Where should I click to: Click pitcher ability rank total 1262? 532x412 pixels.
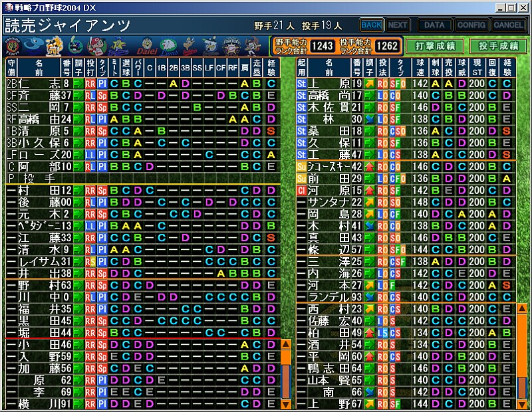pos(387,46)
